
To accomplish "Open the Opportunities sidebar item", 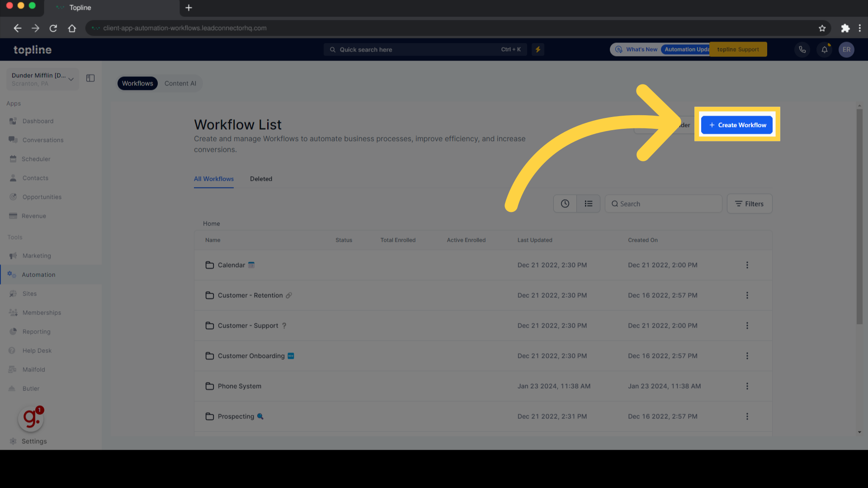I will (42, 197).
